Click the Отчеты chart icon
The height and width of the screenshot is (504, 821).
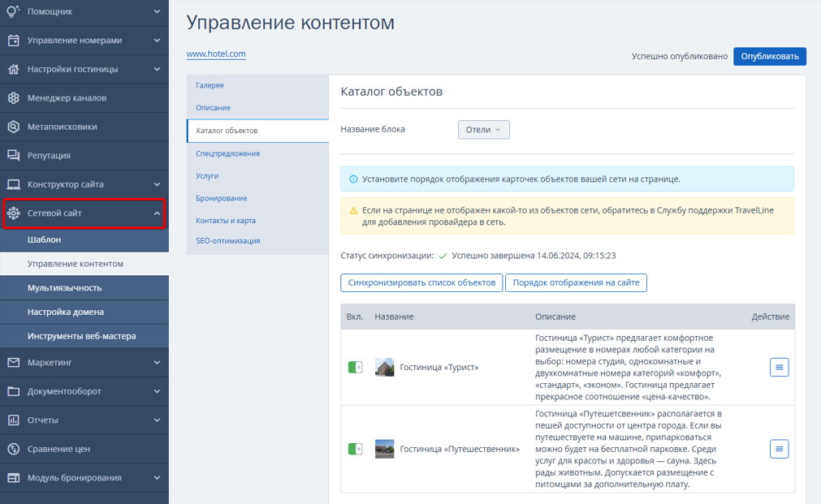[14, 420]
